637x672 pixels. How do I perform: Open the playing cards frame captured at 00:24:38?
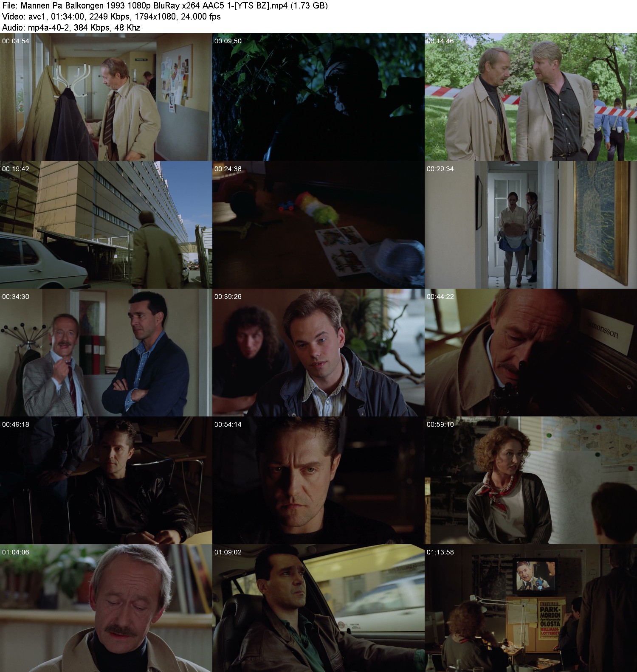pos(318,225)
